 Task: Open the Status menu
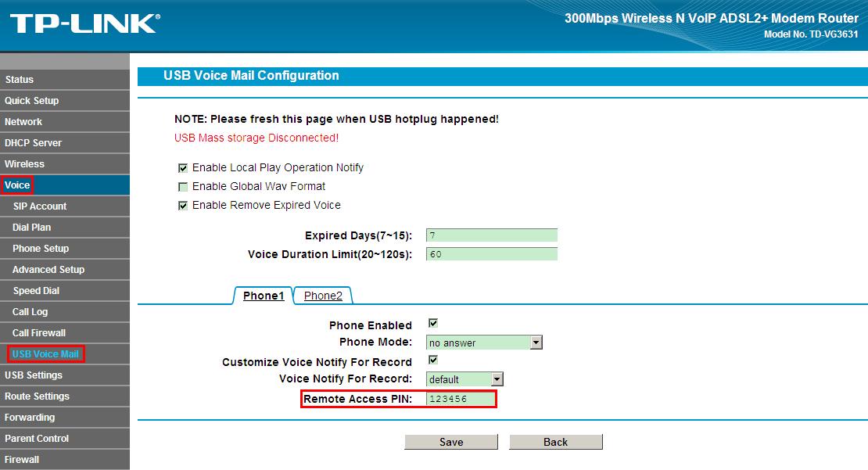click(x=64, y=79)
